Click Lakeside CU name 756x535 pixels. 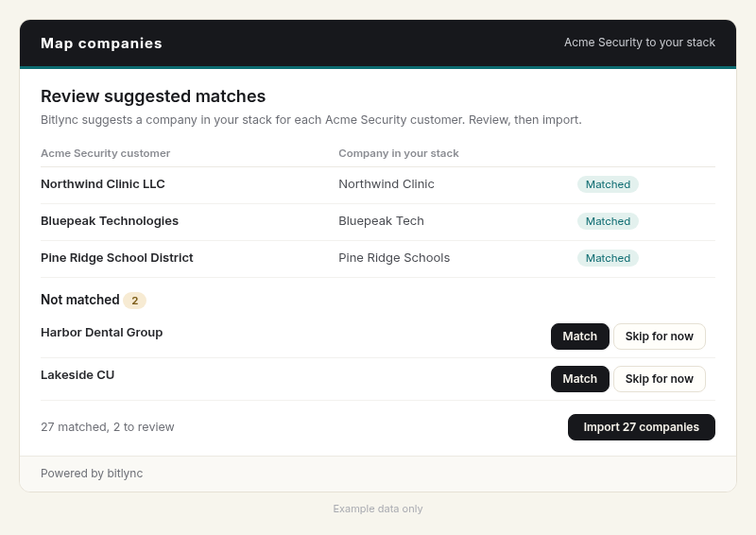(77, 375)
